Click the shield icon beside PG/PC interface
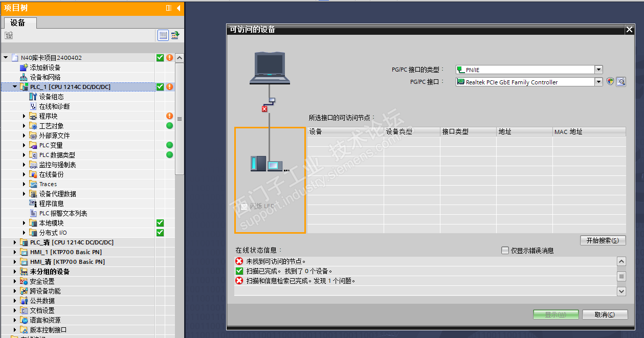This screenshot has height=338, width=644. click(610, 81)
